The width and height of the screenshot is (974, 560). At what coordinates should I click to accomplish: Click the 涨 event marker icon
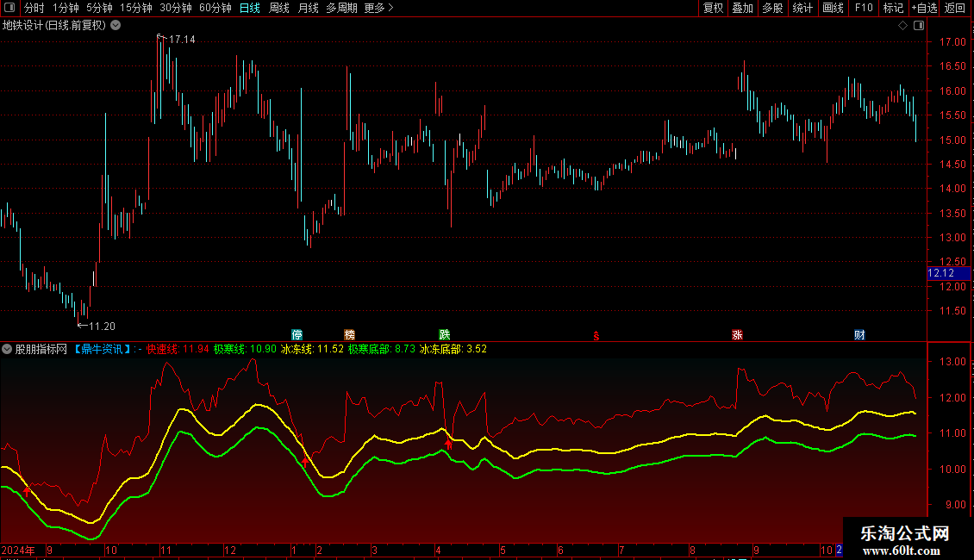(737, 334)
